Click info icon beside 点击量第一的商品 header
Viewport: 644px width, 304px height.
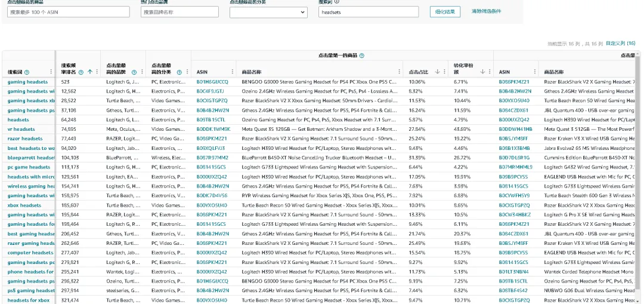click(x=362, y=56)
